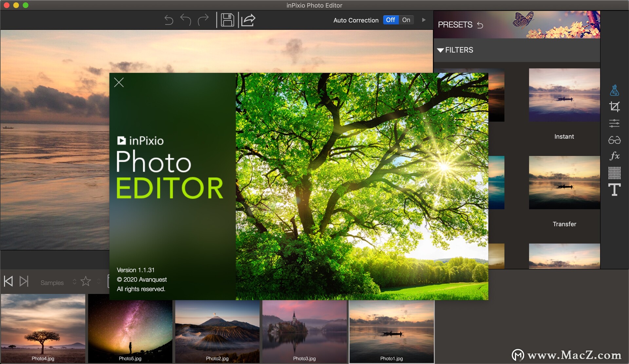
Task: Click the Share export icon
Action: point(248,20)
